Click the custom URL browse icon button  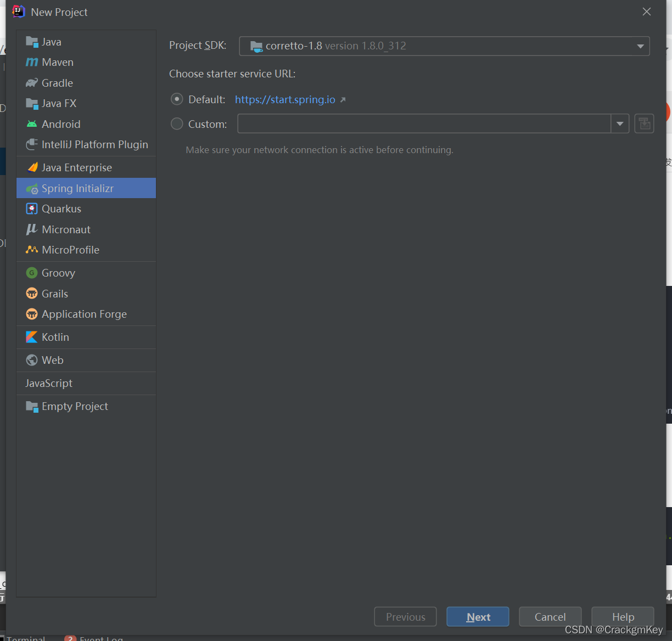coord(645,123)
